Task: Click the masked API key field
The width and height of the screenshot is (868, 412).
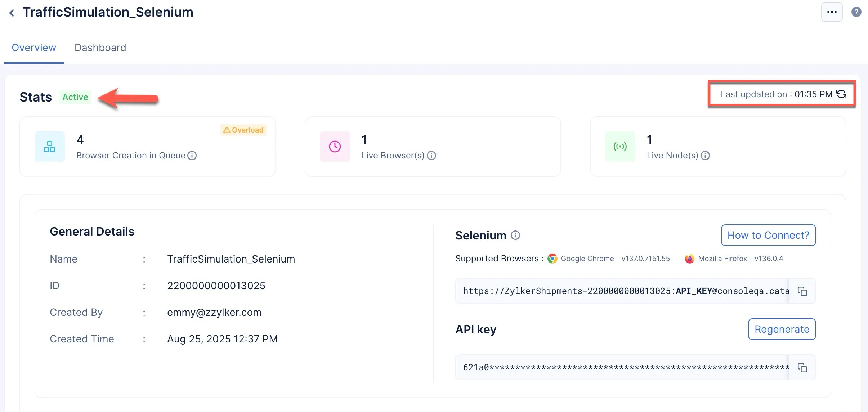Action: (623, 367)
